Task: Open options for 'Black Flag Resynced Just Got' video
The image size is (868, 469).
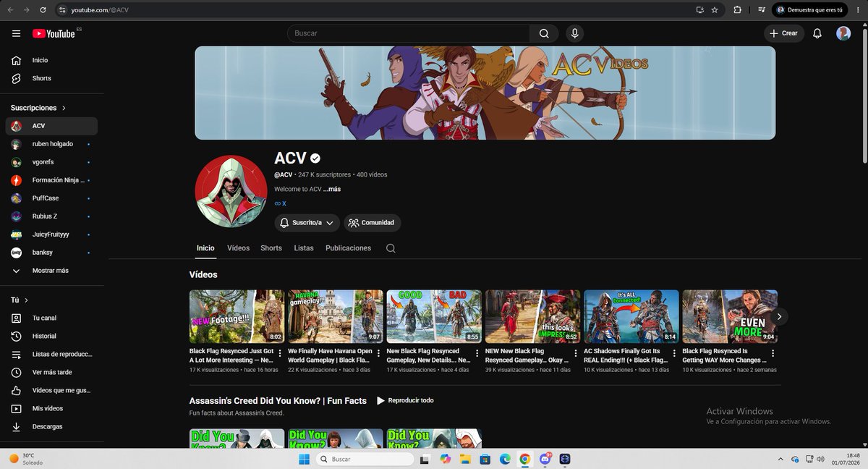Action: point(279,354)
